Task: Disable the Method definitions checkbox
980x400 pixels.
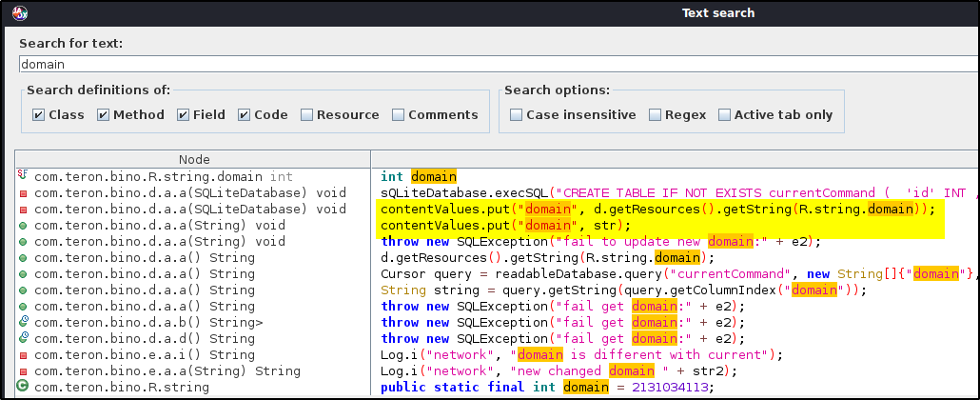Action: 103,115
